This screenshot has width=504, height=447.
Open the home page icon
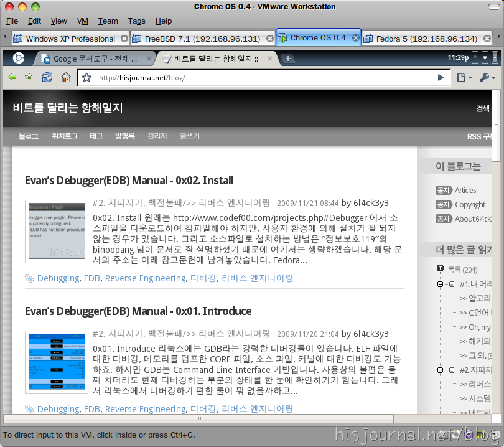coord(66,77)
